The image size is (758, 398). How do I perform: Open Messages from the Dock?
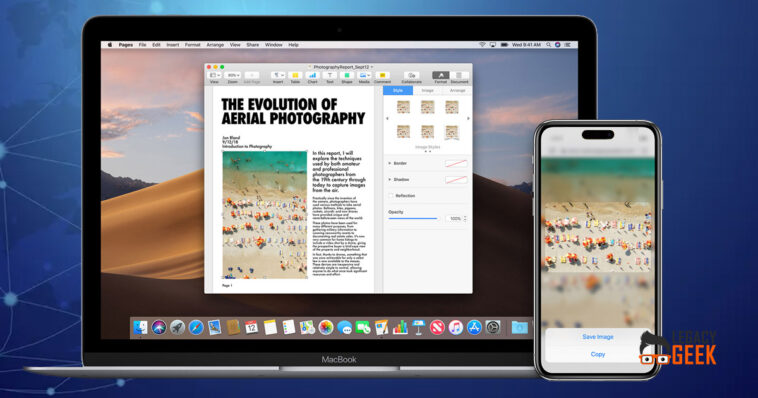[x=344, y=327]
